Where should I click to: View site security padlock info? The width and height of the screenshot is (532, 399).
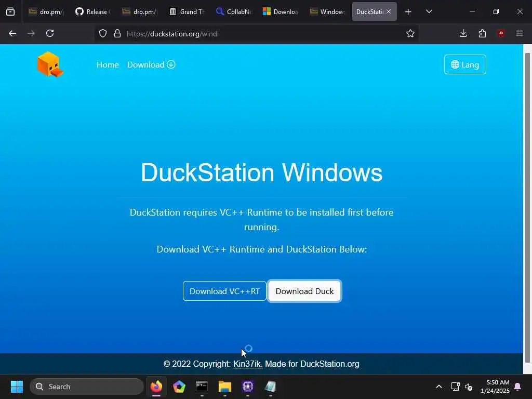point(117,33)
